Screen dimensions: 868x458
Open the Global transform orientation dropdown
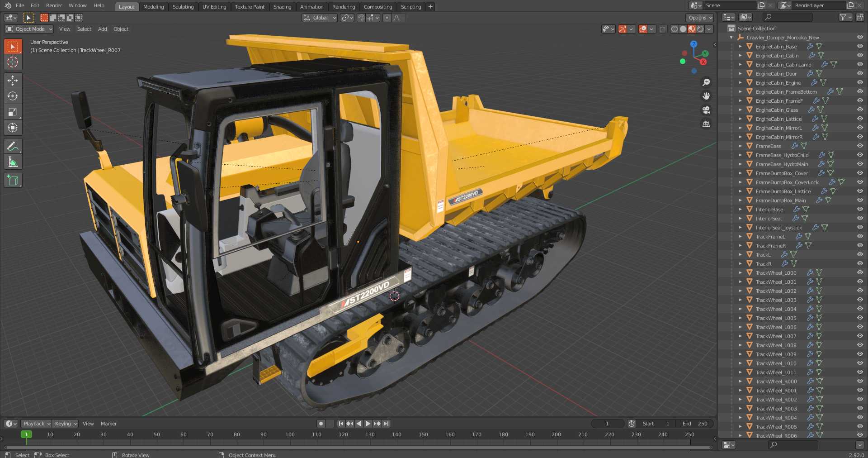[320, 18]
